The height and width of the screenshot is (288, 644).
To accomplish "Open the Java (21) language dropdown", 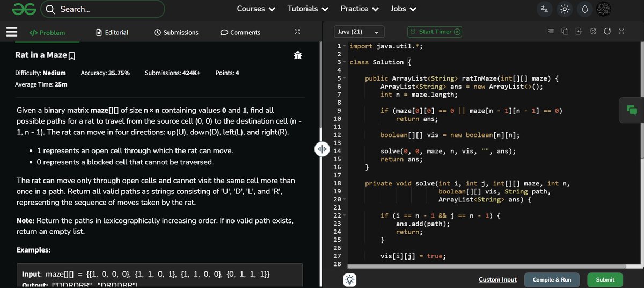I will 359,32.
